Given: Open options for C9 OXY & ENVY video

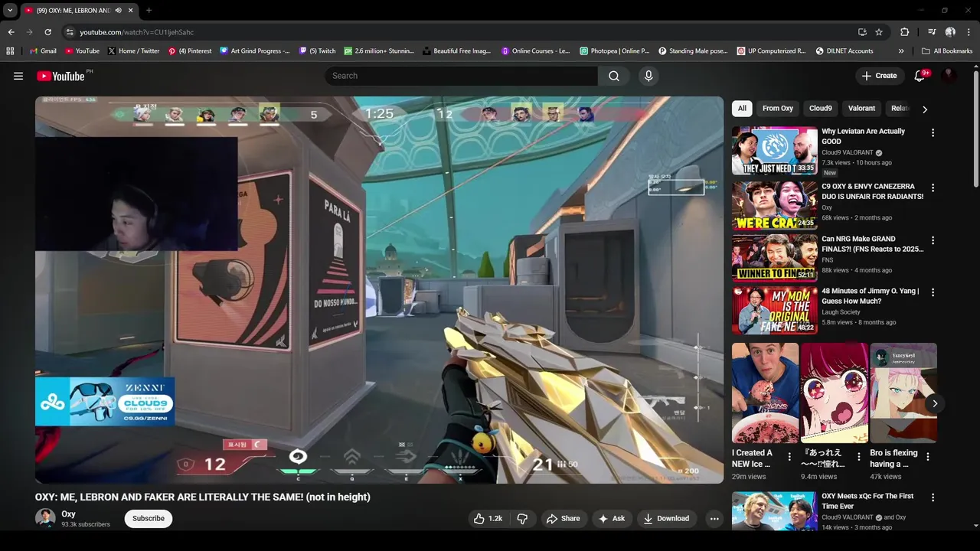Looking at the screenshot, I should (x=933, y=188).
